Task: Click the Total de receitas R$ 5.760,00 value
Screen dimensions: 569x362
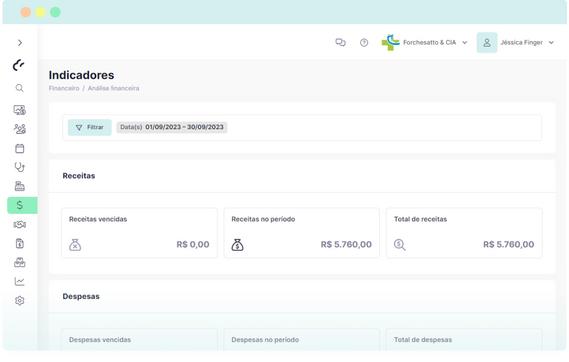Action: 508,244
